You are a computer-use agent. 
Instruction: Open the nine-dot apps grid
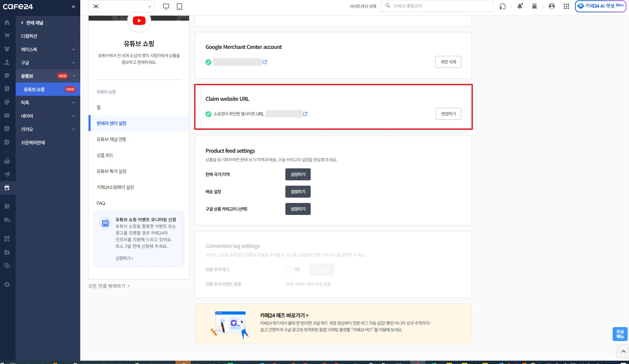tap(566, 6)
